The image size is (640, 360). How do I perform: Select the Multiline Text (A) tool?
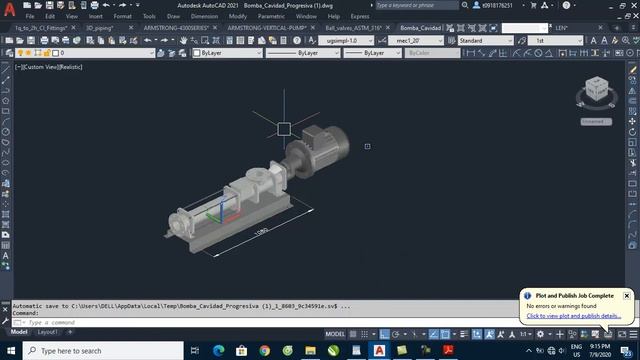point(5,256)
